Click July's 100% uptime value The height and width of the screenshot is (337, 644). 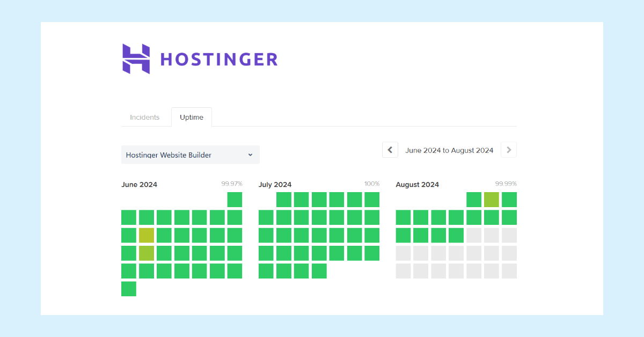pos(372,184)
